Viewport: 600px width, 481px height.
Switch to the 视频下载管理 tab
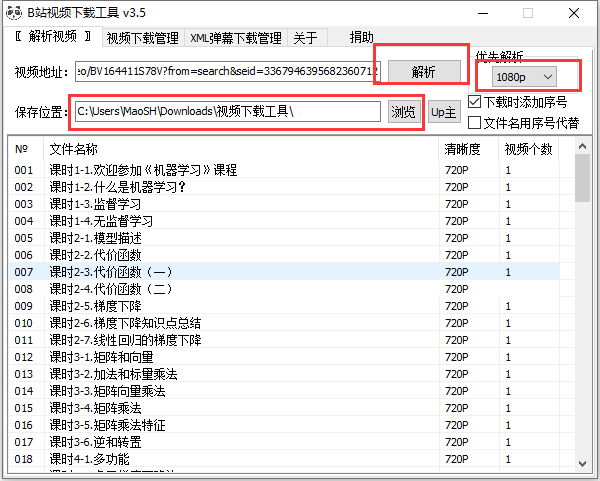(143, 38)
